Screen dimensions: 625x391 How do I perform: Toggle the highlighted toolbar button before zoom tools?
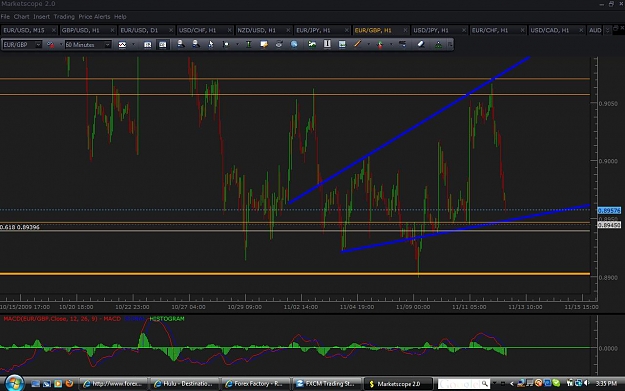(162, 45)
